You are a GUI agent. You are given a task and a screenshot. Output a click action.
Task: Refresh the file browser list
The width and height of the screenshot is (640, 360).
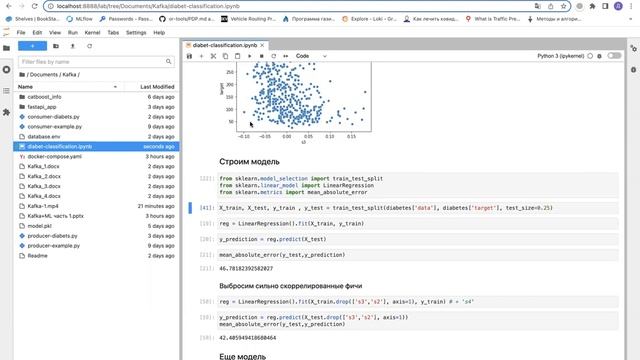[89, 46]
